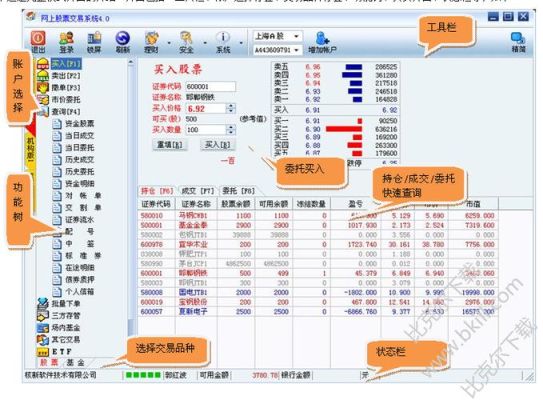Switch to the 成交 [F7] tab

tap(198, 191)
